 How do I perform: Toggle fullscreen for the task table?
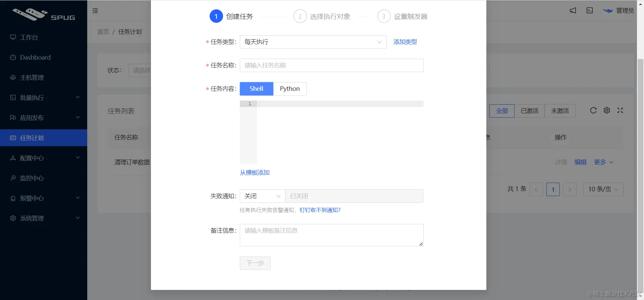click(x=620, y=110)
